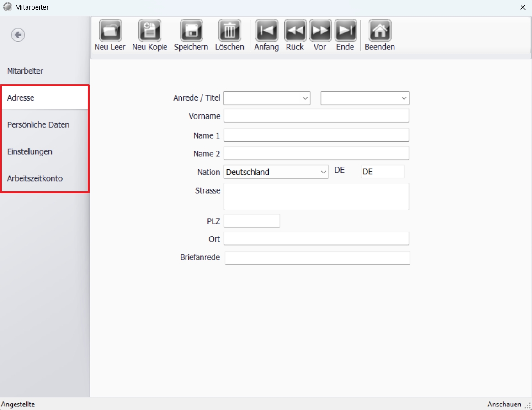The image size is (532, 410).
Task: Delete the record via Löschen icon
Action: 229,31
